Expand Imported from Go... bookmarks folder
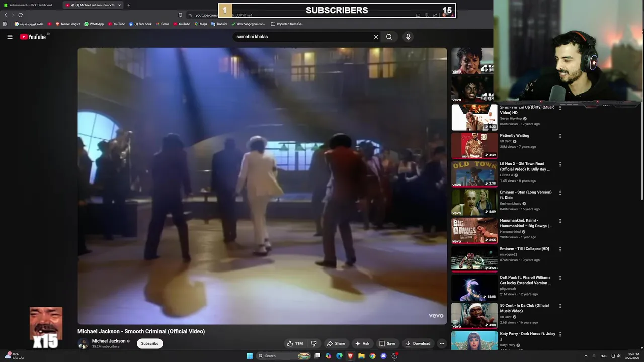644x362 pixels. 287,24
